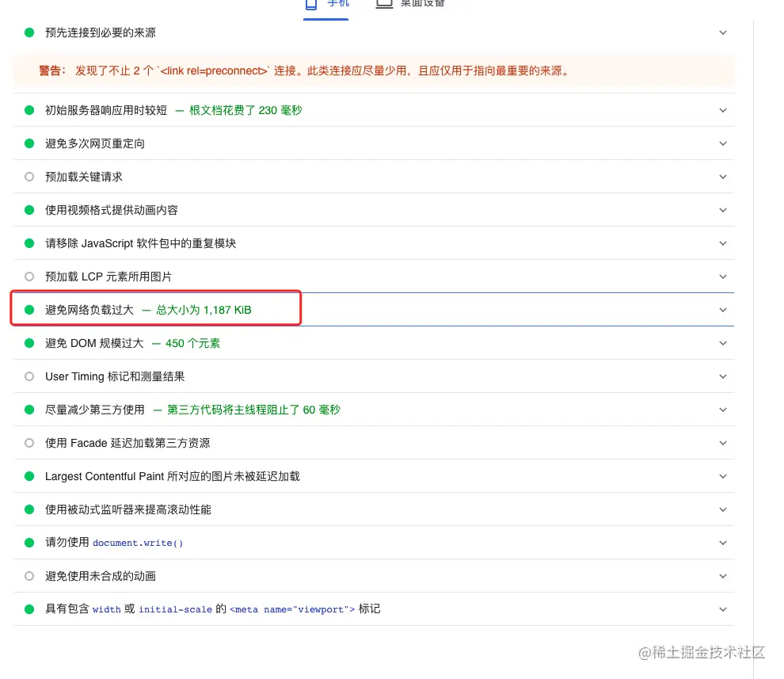Click green dot beside 使用视频格式提供动画内容
The image size is (784, 679).
pos(29,210)
